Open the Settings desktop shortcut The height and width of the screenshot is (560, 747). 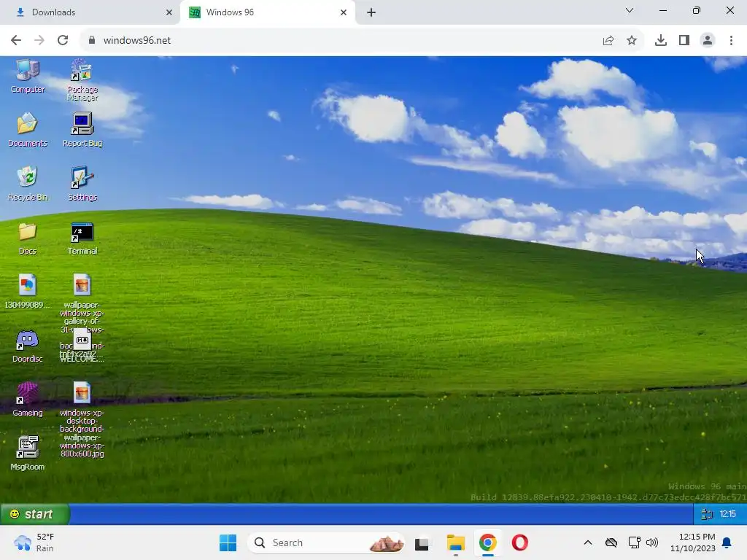pyautogui.click(x=82, y=184)
